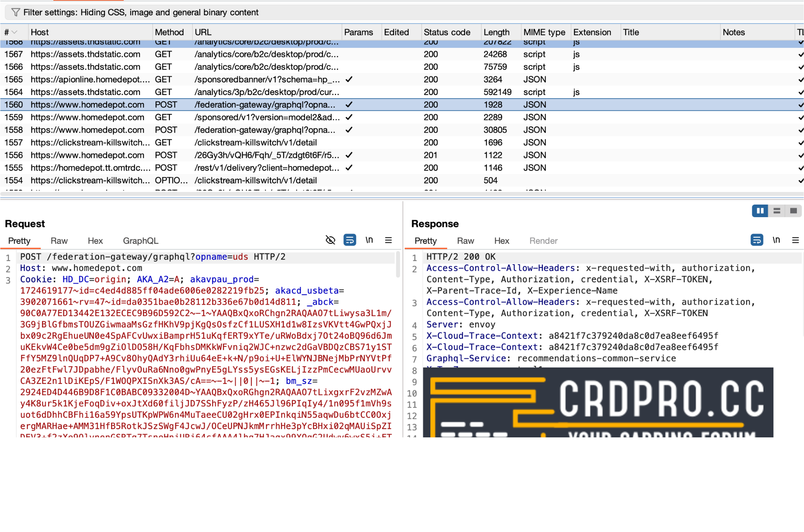804x532 pixels.
Task: Open Response pane hamburger menu
Action: click(x=795, y=240)
